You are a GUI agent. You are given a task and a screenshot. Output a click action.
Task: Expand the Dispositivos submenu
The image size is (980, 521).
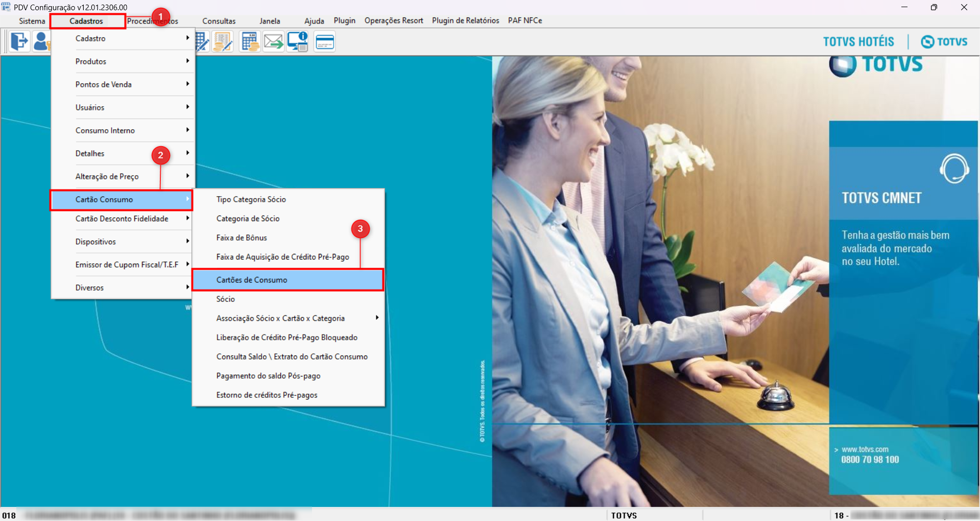[123, 242]
